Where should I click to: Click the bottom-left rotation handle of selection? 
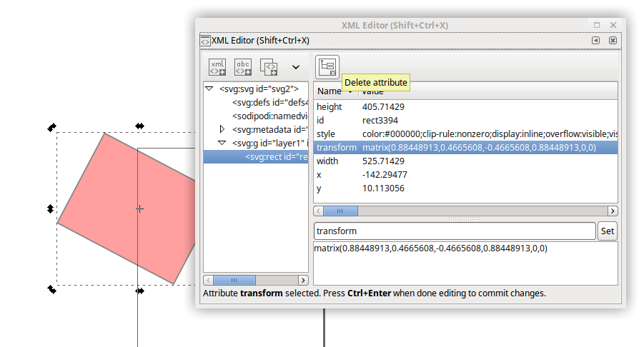(51, 289)
